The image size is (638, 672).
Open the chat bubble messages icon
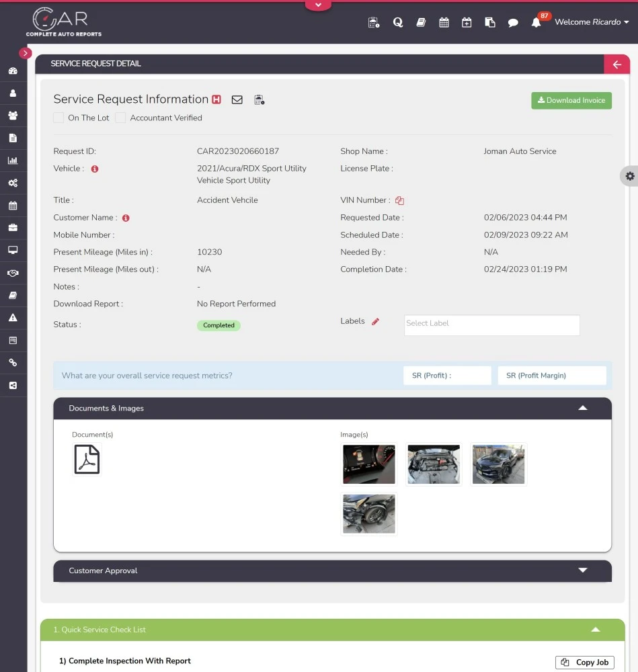(x=513, y=23)
